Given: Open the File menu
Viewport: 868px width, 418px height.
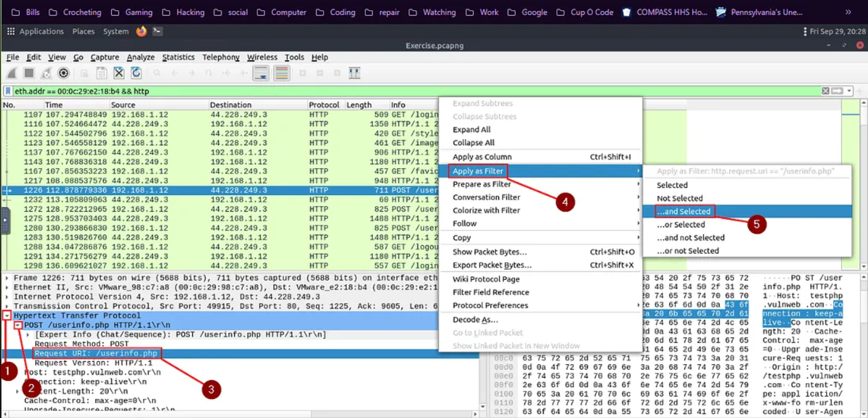Looking at the screenshot, I should click(x=13, y=57).
